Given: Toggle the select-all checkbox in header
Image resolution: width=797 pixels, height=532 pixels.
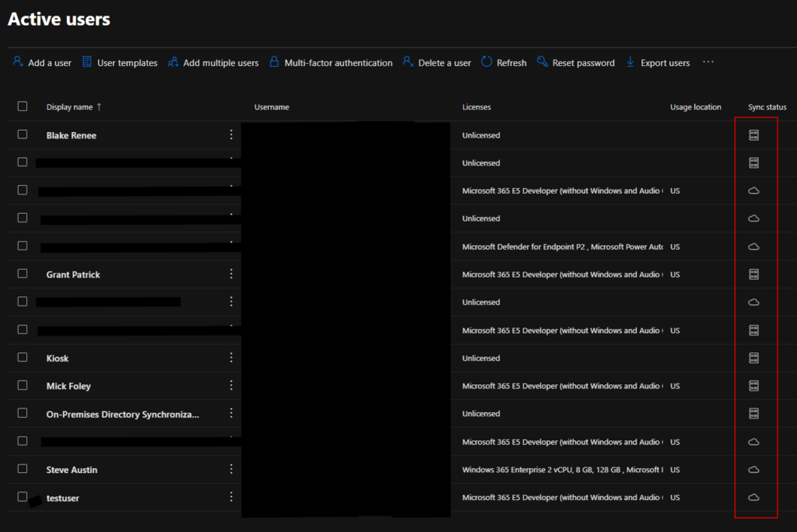Looking at the screenshot, I should coord(23,107).
